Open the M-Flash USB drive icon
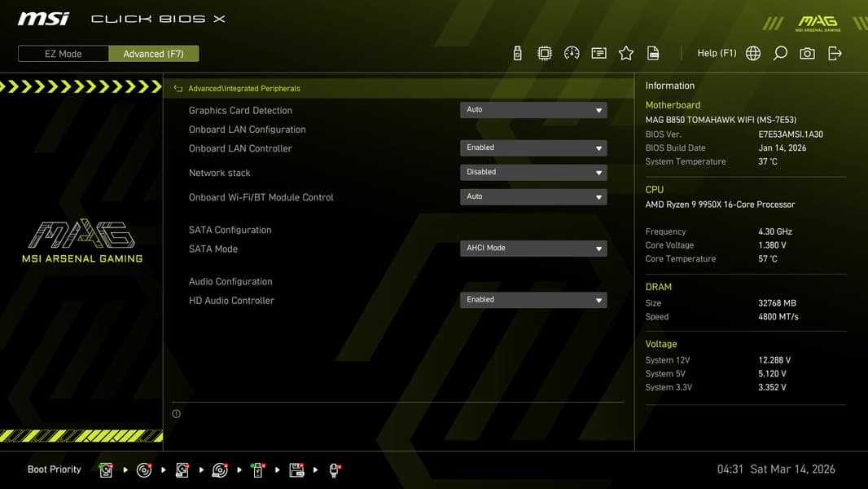This screenshot has width=868, height=489. [517, 53]
